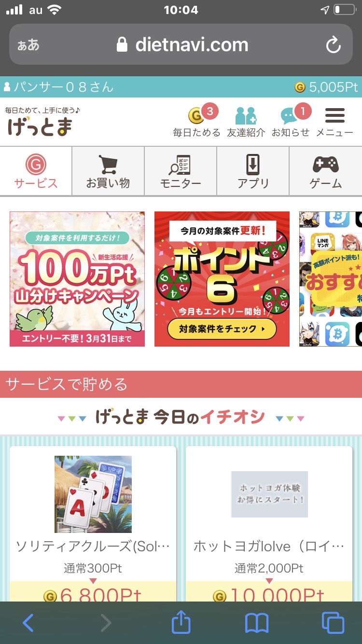Open the 100万Pt山分けキャンペーン banner
This screenshot has height=644, width=362.
click(x=77, y=279)
